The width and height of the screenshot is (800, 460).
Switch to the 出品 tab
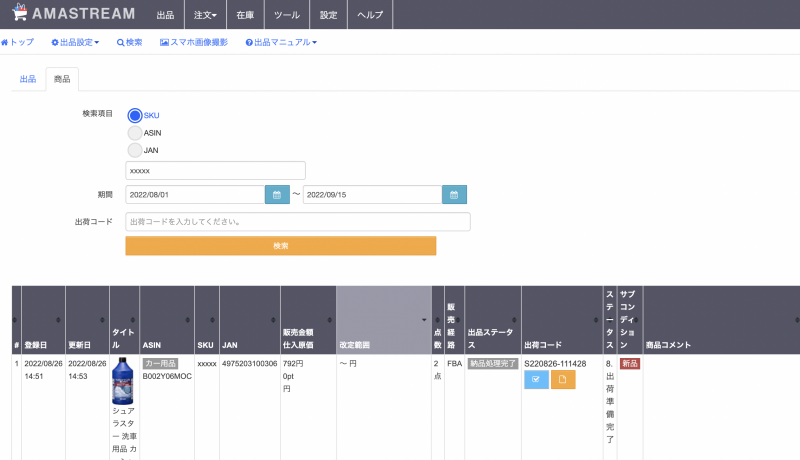(x=28, y=79)
